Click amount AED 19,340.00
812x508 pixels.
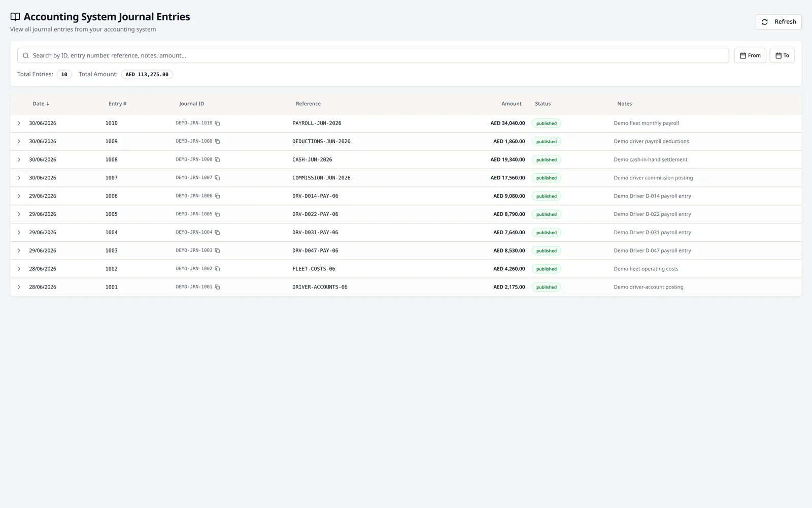(x=507, y=160)
